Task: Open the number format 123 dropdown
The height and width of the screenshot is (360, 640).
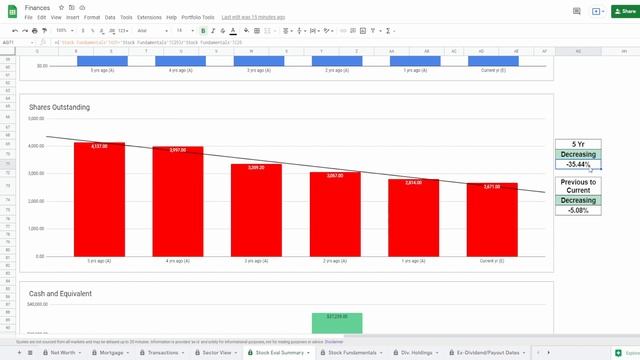Action: pyautogui.click(x=123, y=31)
